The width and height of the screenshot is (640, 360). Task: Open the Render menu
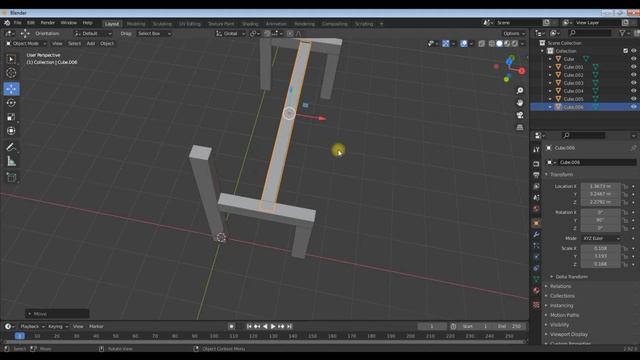(48, 23)
